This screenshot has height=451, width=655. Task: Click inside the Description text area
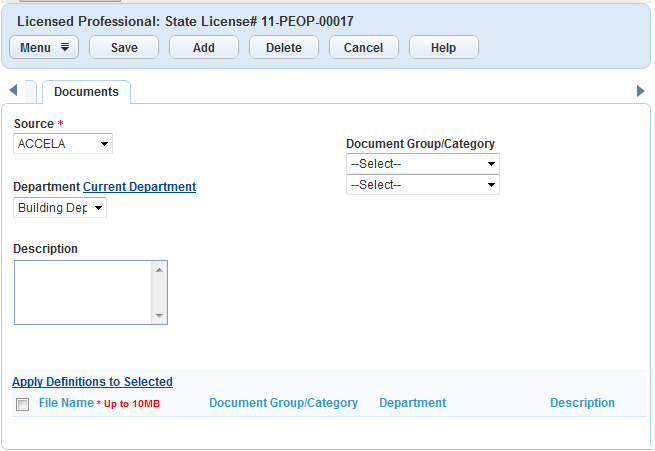(82, 292)
